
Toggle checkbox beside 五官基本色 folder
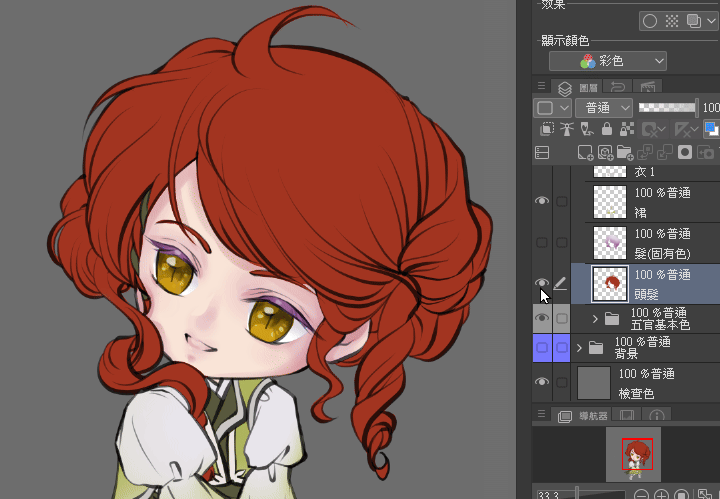coord(562,318)
